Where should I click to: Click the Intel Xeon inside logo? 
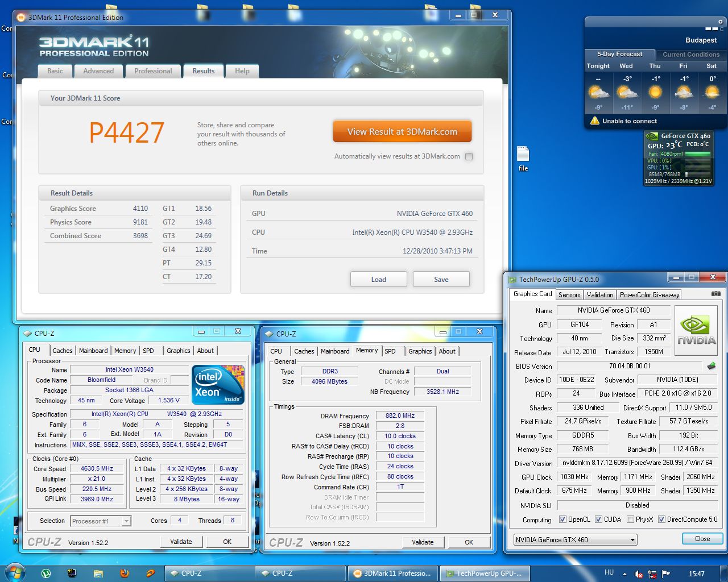click(218, 385)
